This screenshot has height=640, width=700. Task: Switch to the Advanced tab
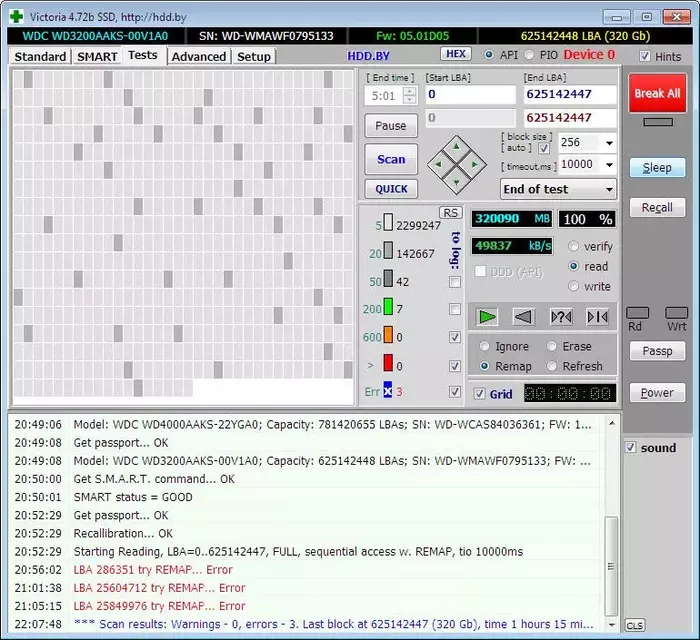[199, 57]
